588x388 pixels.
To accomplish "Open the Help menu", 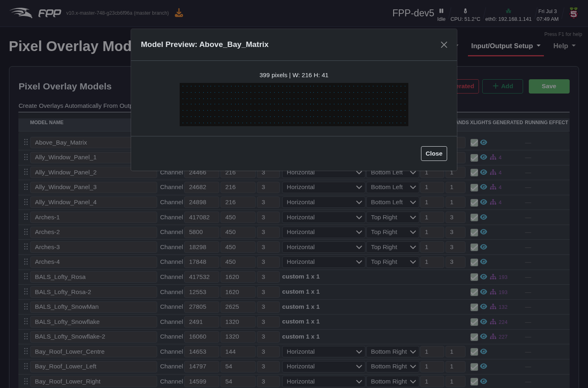I will point(564,46).
